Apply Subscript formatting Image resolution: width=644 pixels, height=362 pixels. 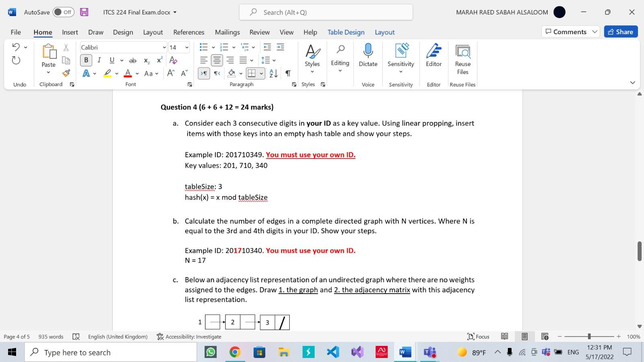point(147,60)
